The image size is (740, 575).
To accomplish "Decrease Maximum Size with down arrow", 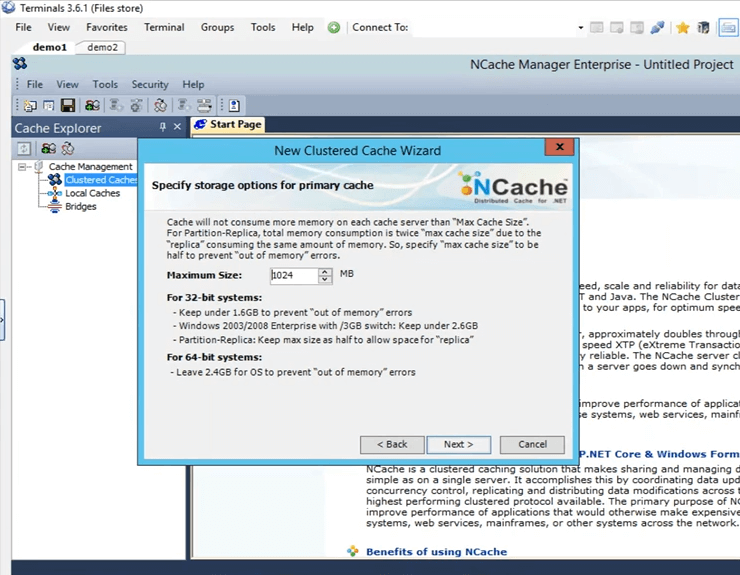I will 325,279.
